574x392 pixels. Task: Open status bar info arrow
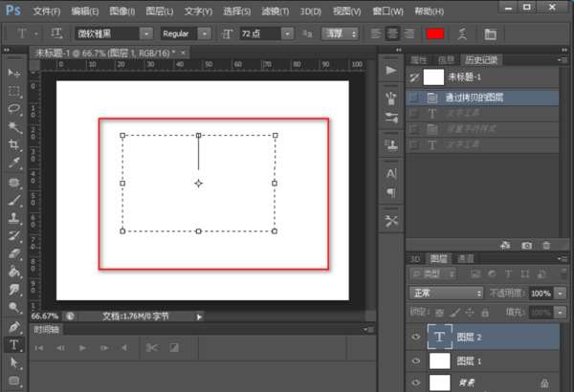[x=199, y=316]
